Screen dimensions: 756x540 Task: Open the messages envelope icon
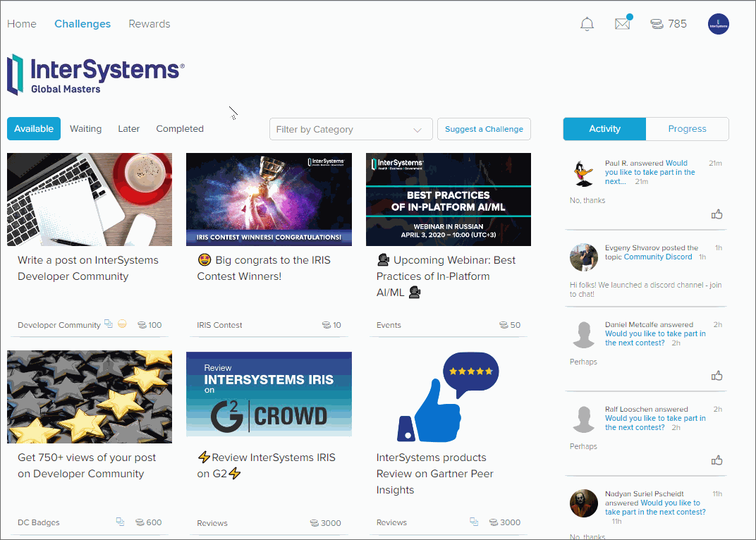tap(622, 24)
